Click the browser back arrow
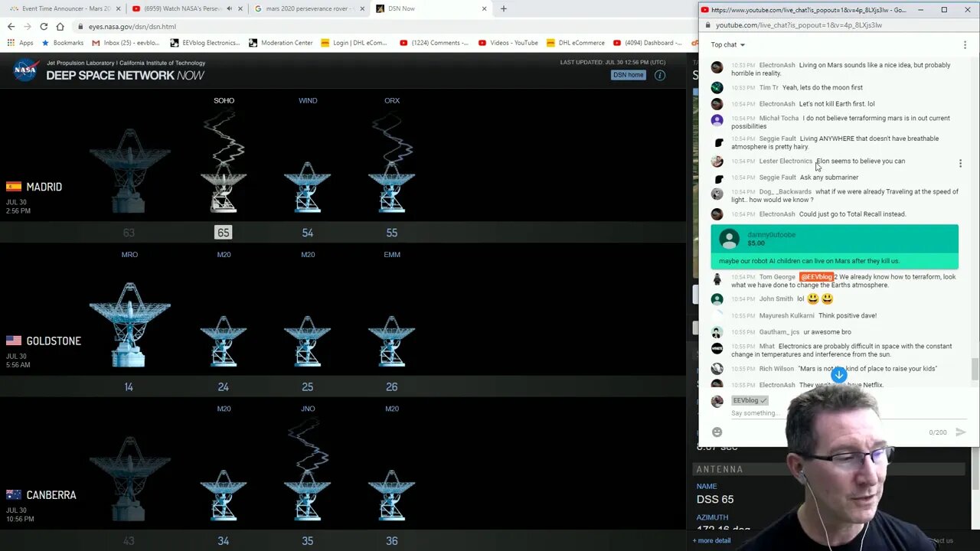This screenshot has height=551, width=980. tap(11, 26)
